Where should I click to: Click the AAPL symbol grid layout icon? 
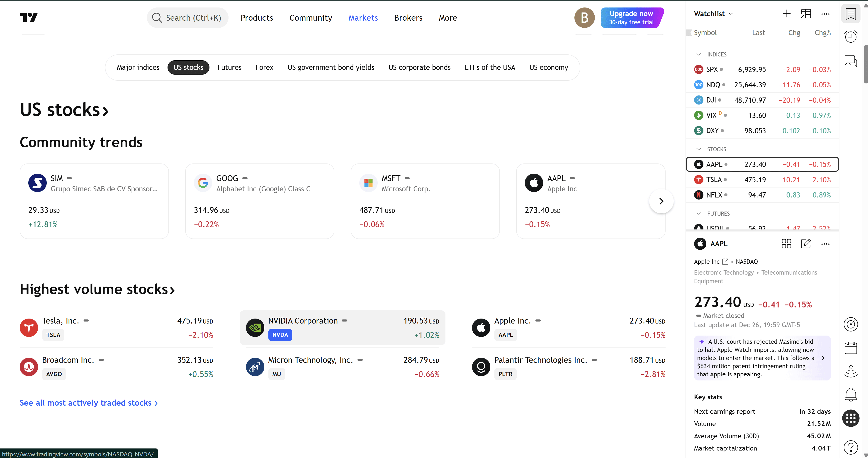(x=786, y=244)
